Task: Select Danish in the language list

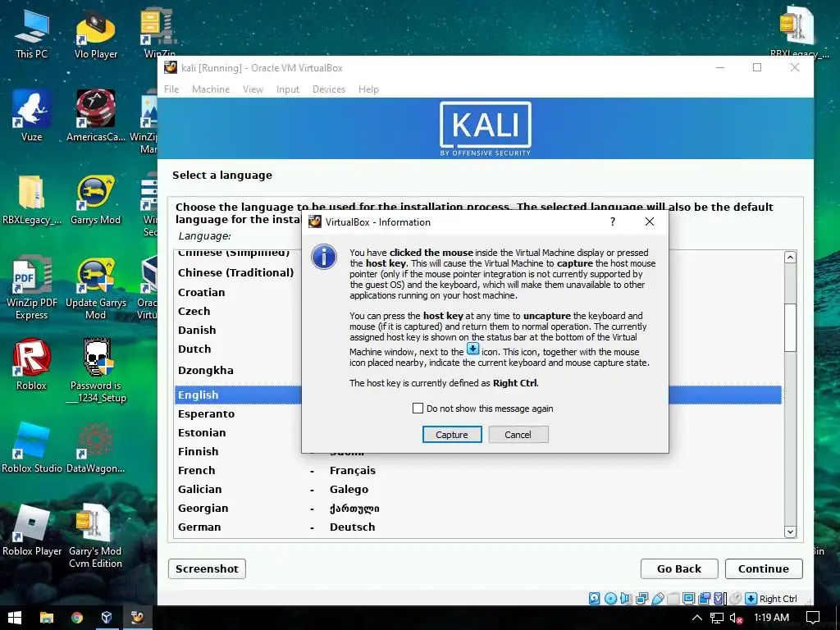Action: point(197,330)
